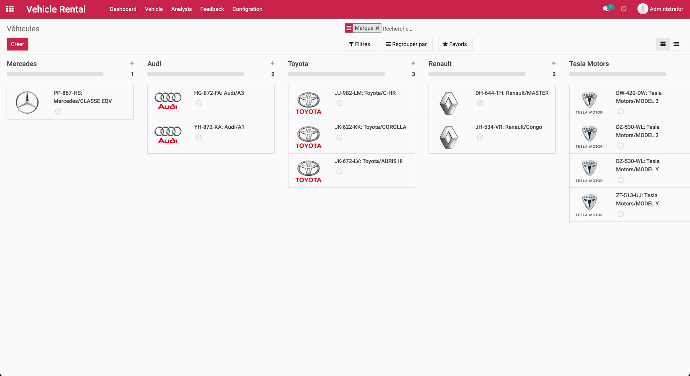This screenshot has height=376, width=690.
Task: Click activity clock on Audi A3 card
Action: tap(199, 103)
